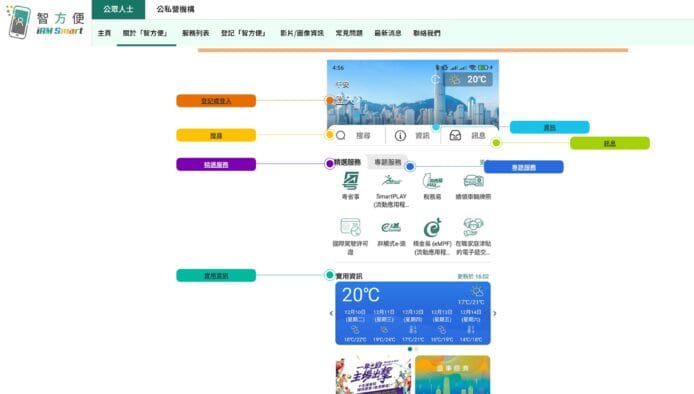Select the 專題服務 tab in phone mockup

tap(388, 162)
